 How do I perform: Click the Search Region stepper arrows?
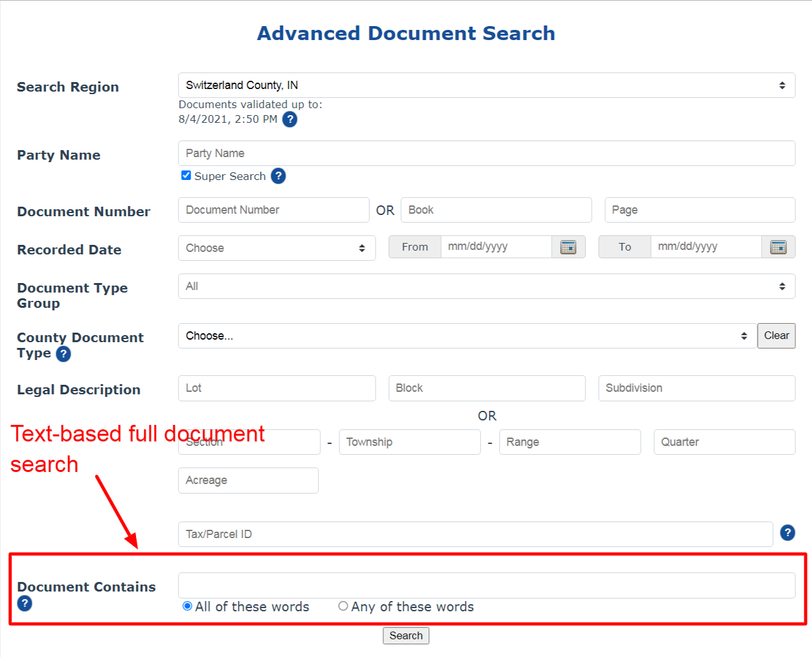coord(781,85)
